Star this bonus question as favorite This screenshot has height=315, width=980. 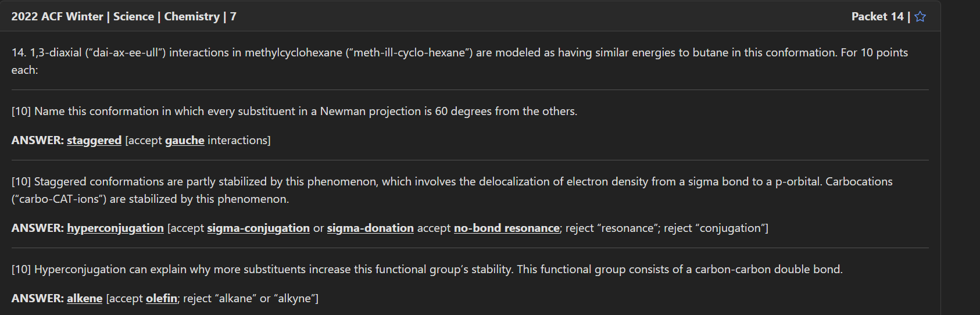[x=920, y=17]
